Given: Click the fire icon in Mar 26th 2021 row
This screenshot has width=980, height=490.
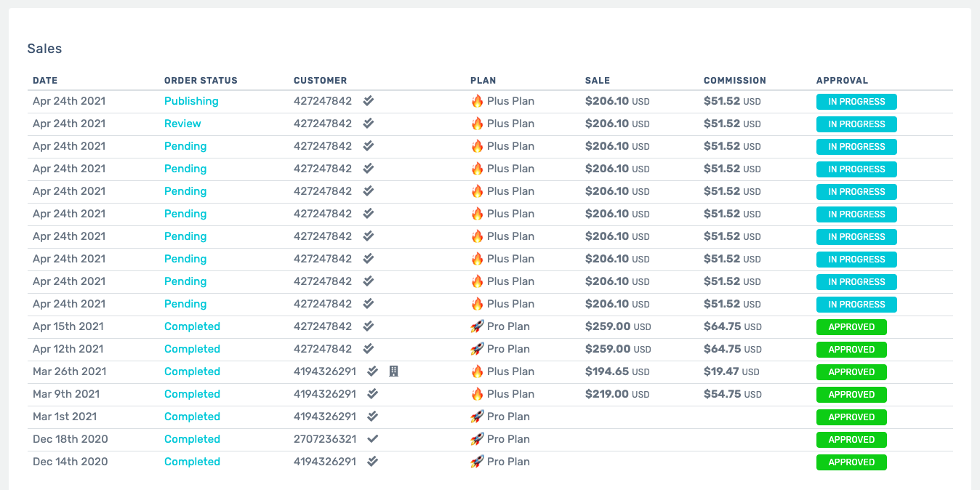Looking at the screenshot, I should point(477,371).
